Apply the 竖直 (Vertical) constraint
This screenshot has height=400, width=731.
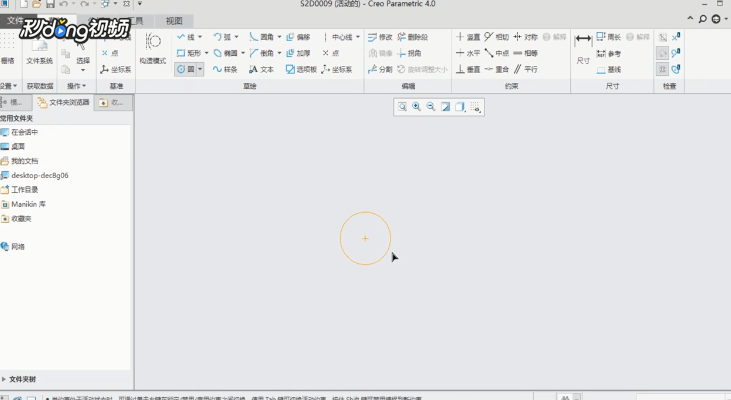tap(468, 37)
